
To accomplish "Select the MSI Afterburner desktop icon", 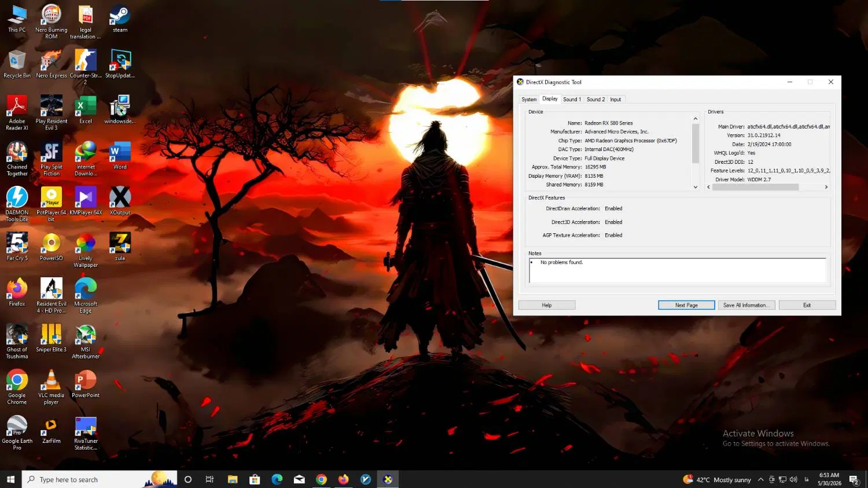I will pyautogui.click(x=86, y=342).
